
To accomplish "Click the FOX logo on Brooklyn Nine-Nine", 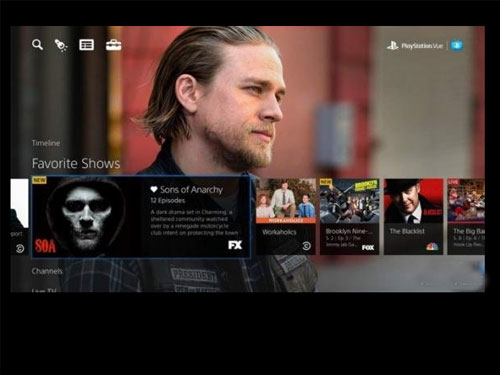I will (x=368, y=248).
